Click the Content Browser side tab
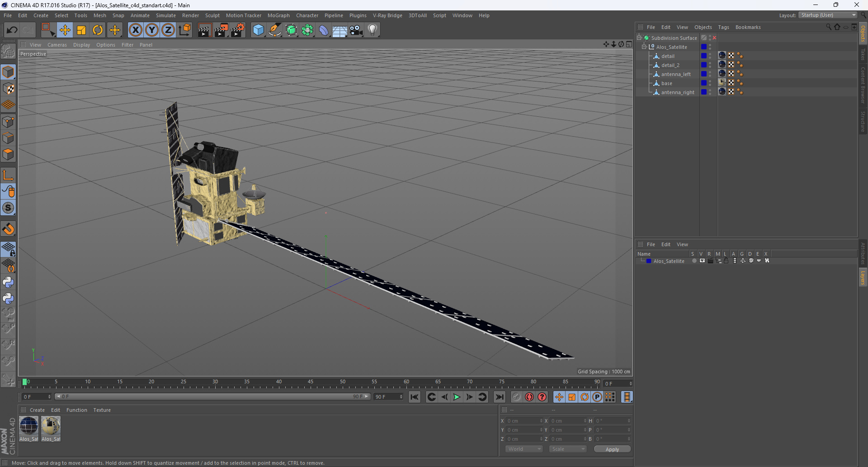Viewport: 868px width, 467px height. [x=863, y=85]
